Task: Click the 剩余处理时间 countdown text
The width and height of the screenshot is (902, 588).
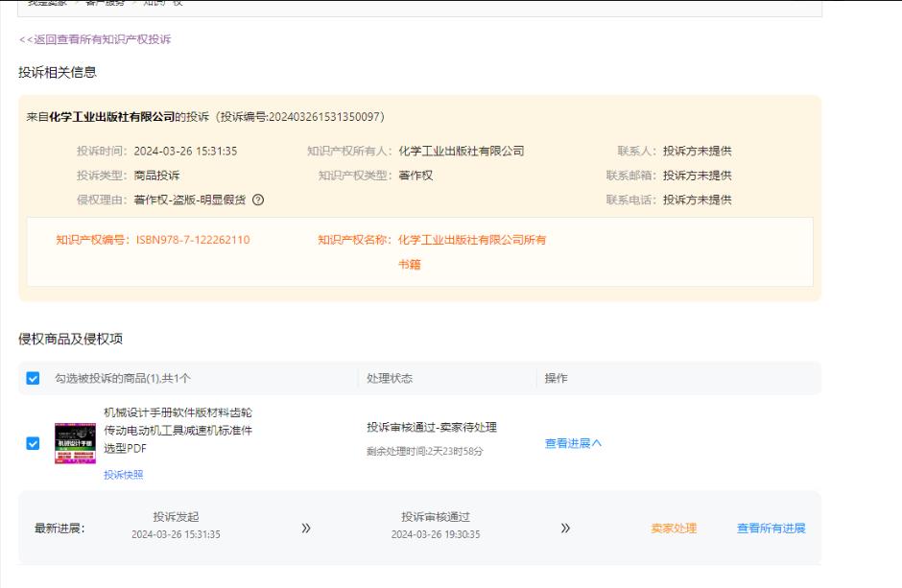Action: (424, 451)
